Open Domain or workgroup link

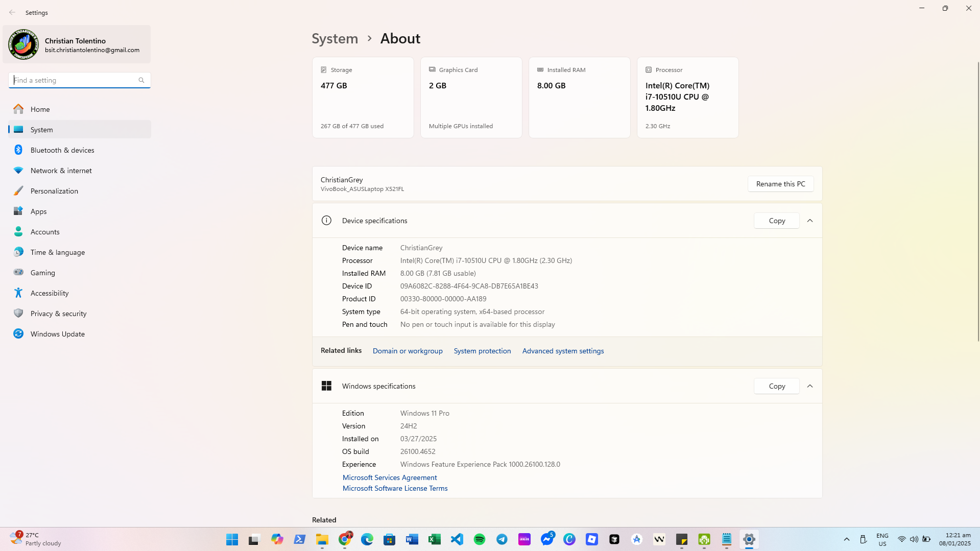click(408, 351)
